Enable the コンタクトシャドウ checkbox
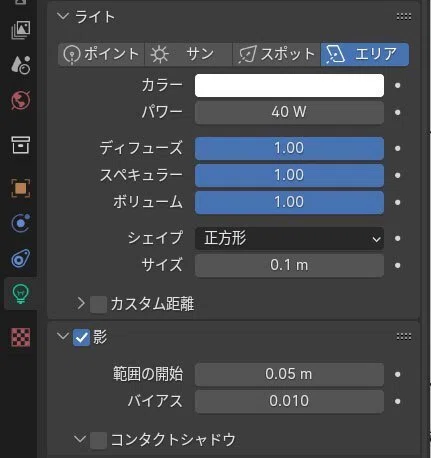 click(98, 440)
